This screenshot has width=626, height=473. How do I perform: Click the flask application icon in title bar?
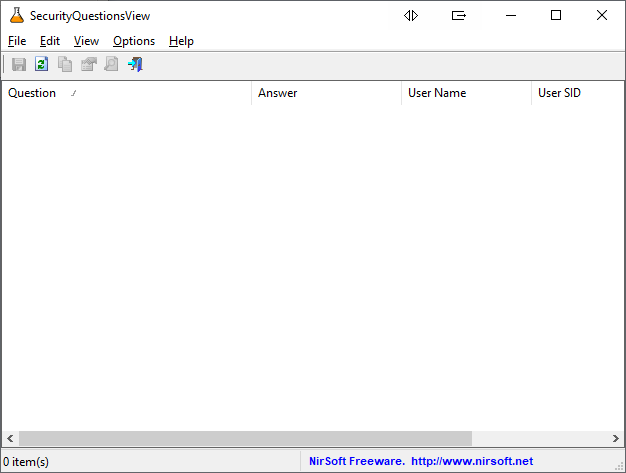(17, 15)
